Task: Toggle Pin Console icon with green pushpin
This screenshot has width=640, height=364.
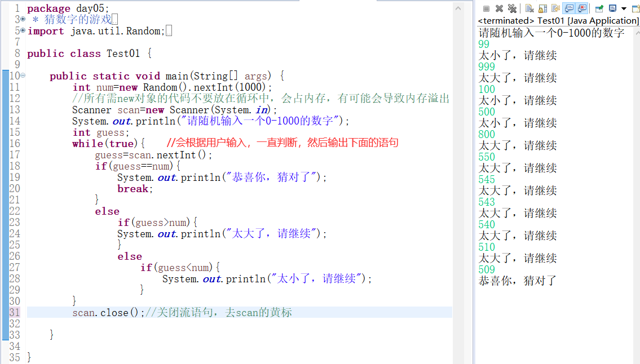Action: point(599,8)
